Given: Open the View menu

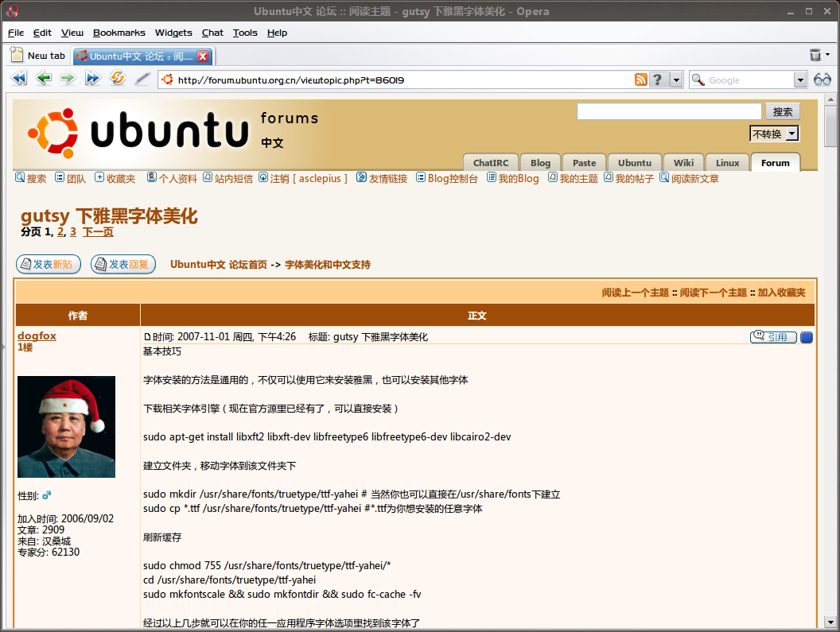Looking at the screenshot, I should (x=72, y=33).
